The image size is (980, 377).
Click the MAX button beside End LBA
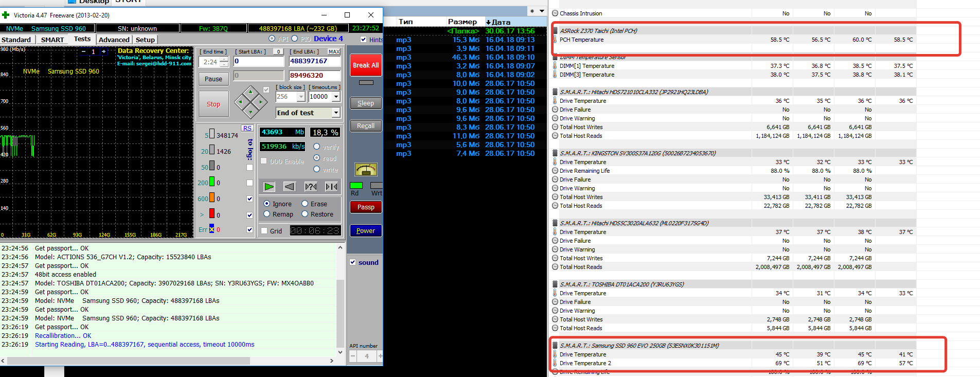tap(334, 51)
